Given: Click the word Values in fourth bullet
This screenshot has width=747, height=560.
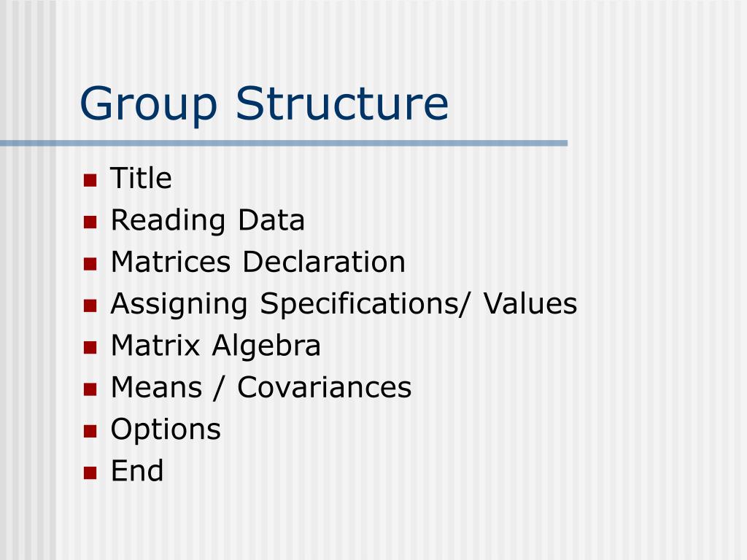Looking at the screenshot, I should (x=530, y=303).
